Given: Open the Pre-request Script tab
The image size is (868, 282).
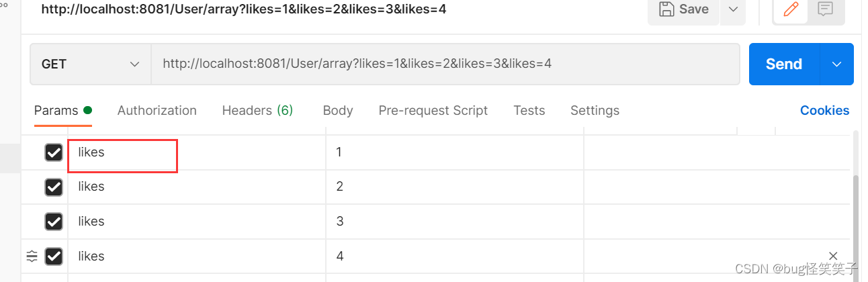Looking at the screenshot, I should 433,110.
